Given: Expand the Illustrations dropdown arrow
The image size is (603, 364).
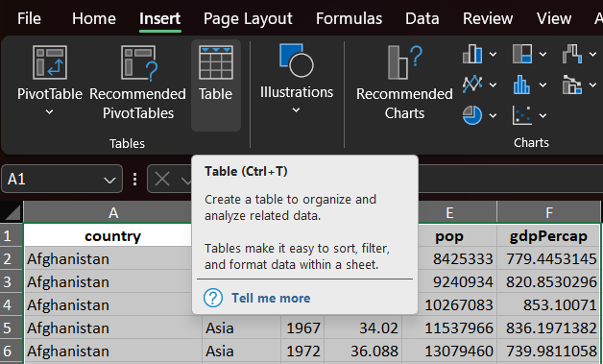Looking at the screenshot, I should point(296,110).
